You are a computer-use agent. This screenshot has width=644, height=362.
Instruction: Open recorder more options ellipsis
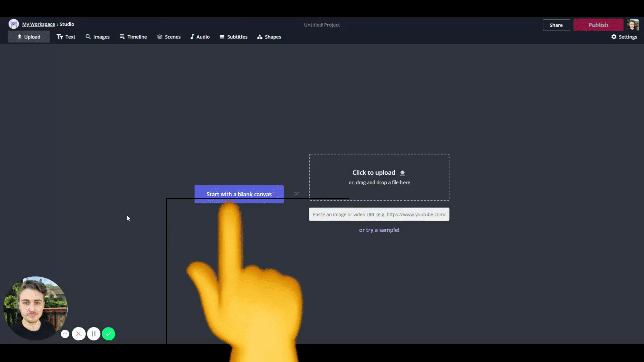[65, 334]
